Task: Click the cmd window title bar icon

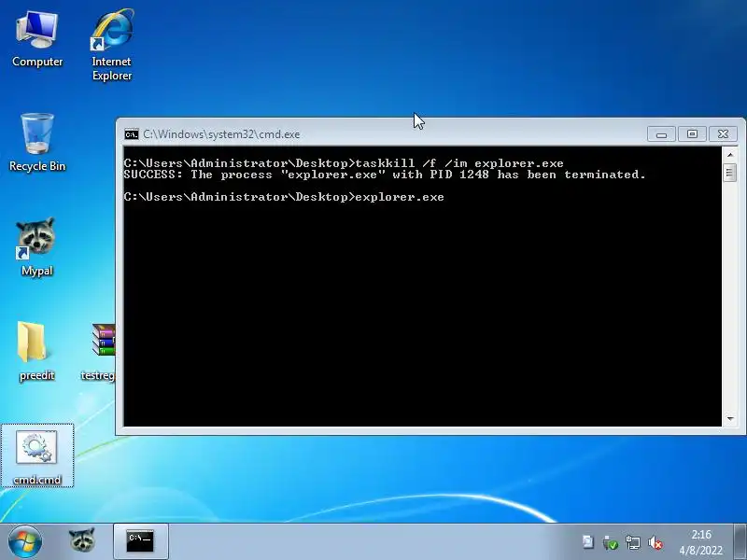Action: click(131, 134)
